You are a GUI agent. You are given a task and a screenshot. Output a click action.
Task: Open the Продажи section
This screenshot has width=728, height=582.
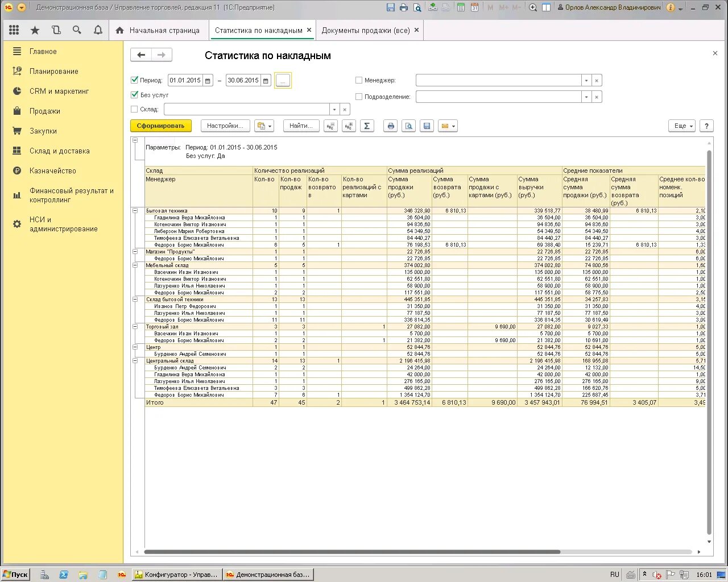(45, 111)
